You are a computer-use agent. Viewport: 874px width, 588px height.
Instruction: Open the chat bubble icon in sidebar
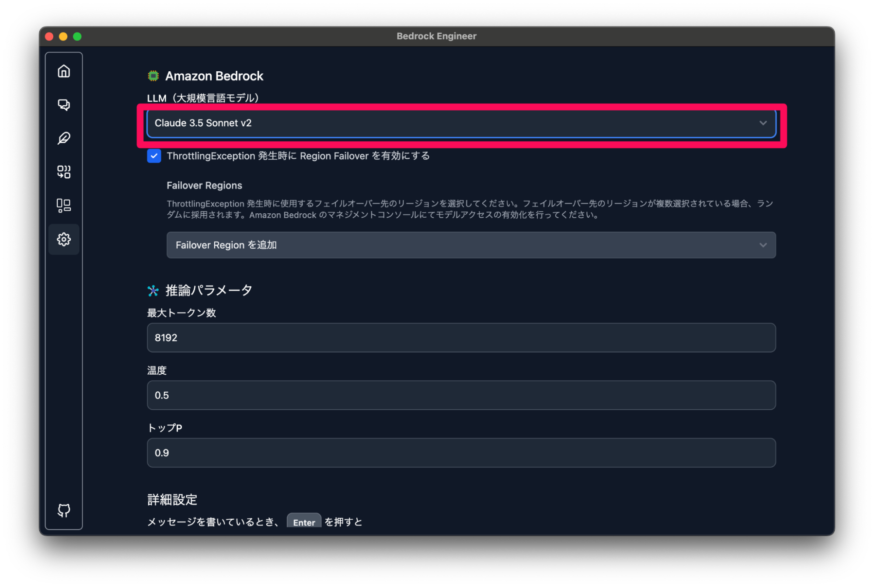[x=64, y=105]
